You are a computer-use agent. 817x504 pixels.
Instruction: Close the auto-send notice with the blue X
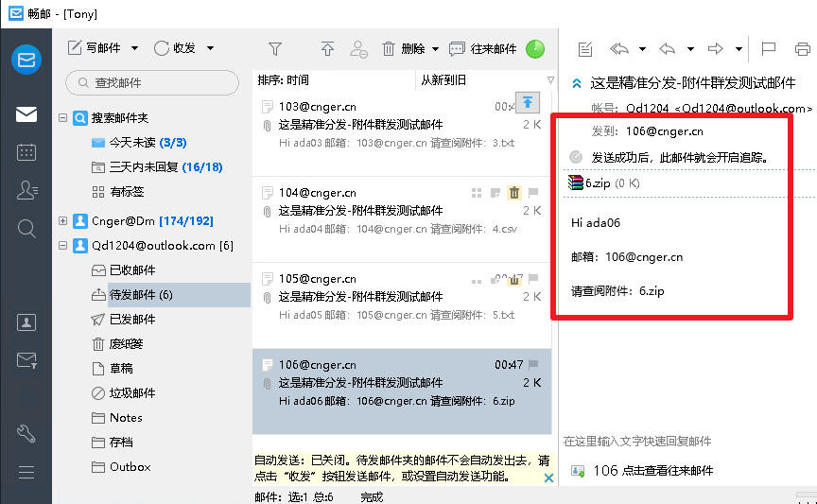click(x=548, y=478)
